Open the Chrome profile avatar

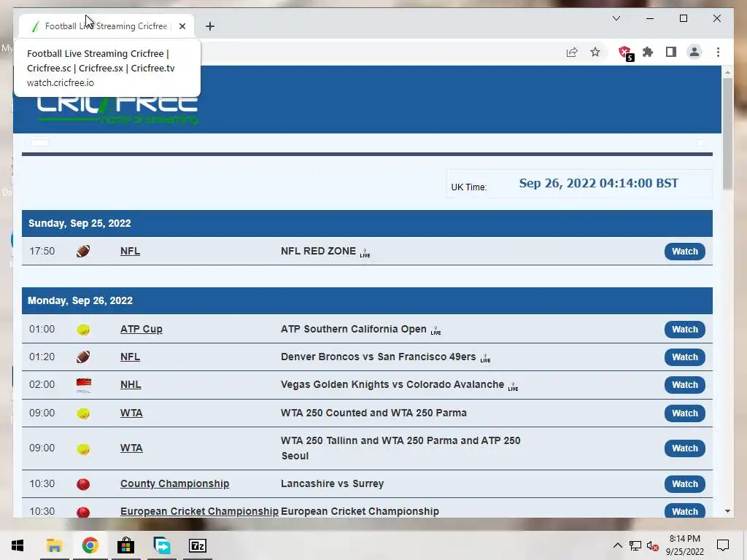(x=694, y=52)
